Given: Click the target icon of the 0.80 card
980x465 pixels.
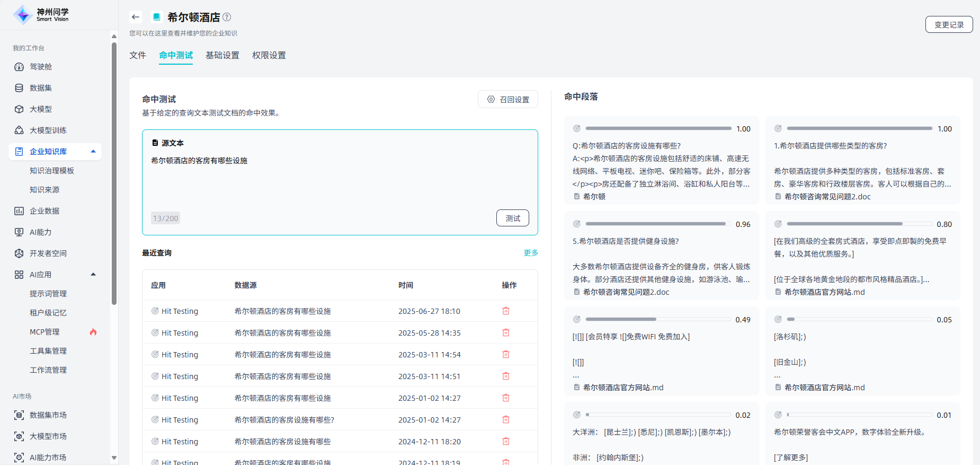Looking at the screenshot, I should tap(778, 224).
